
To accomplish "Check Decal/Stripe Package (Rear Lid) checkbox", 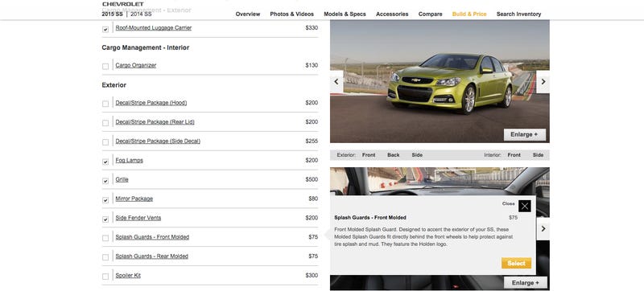I will click(105, 123).
